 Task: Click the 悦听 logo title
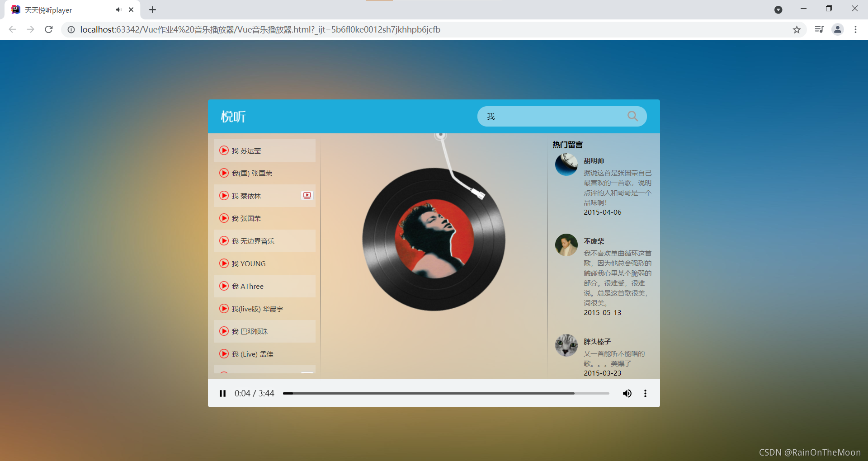point(233,117)
